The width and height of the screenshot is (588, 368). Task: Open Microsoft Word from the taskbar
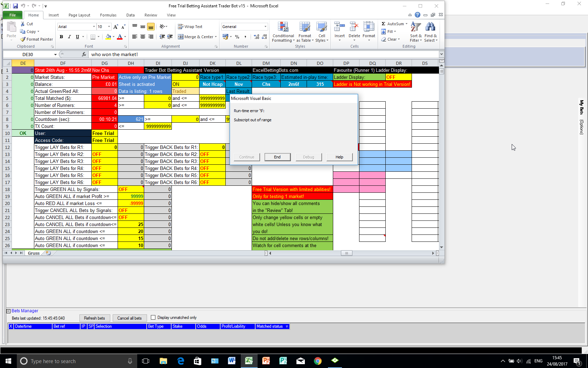point(232,361)
